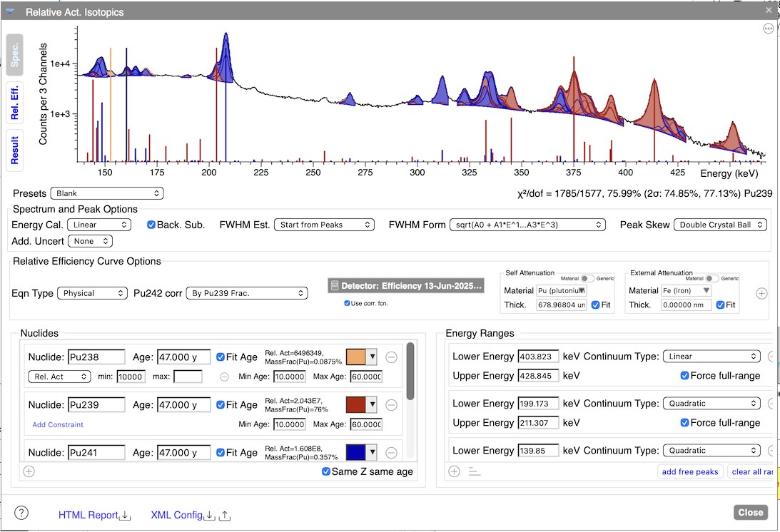Open the XML Config link
Screen dimensions: 780x532
[176, 515]
